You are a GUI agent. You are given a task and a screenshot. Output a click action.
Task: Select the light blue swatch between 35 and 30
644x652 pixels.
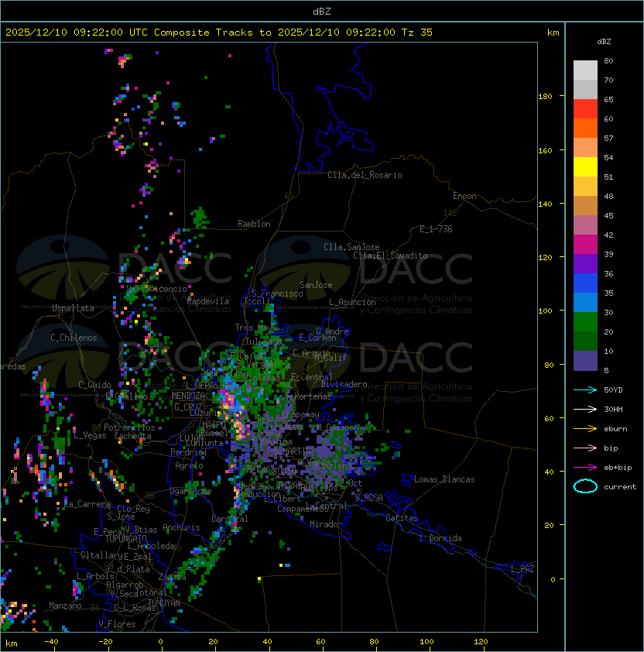[585, 302]
